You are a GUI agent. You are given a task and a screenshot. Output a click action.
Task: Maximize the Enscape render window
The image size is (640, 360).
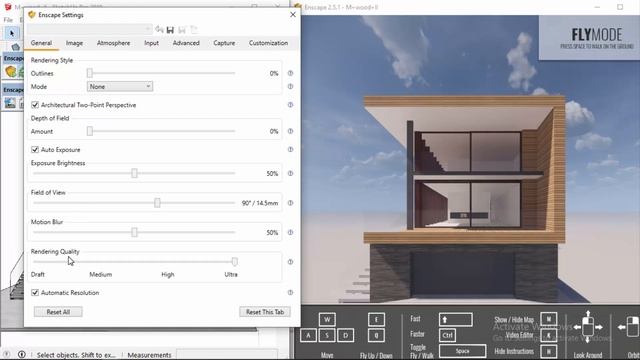pos(620,7)
